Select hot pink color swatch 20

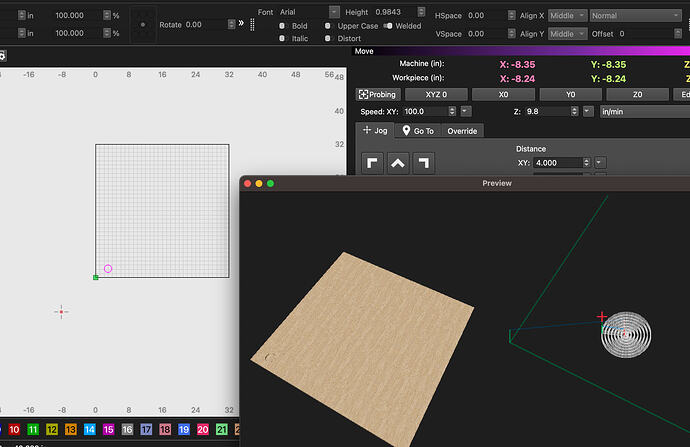[203, 429]
